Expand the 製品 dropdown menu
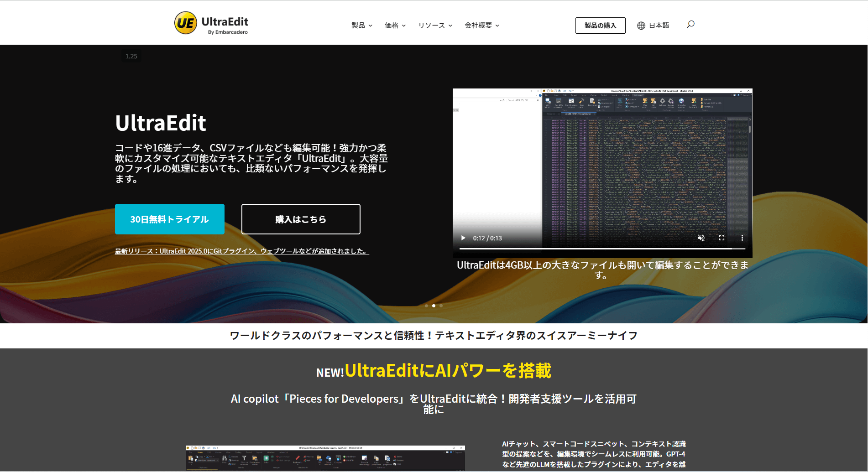868x472 pixels. pyautogui.click(x=361, y=26)
